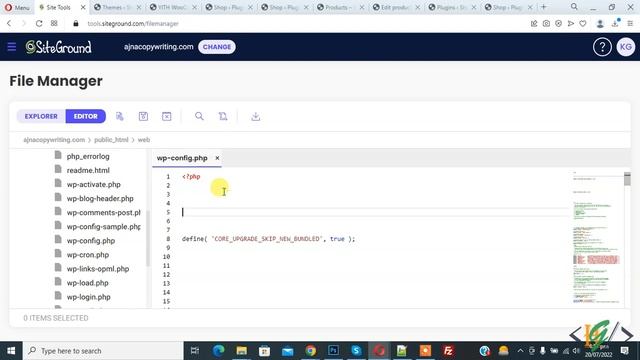The height and width of the screenshot is (360, 640).
Task: Open the Windows Start menu
Action: (x=11, y=351)
